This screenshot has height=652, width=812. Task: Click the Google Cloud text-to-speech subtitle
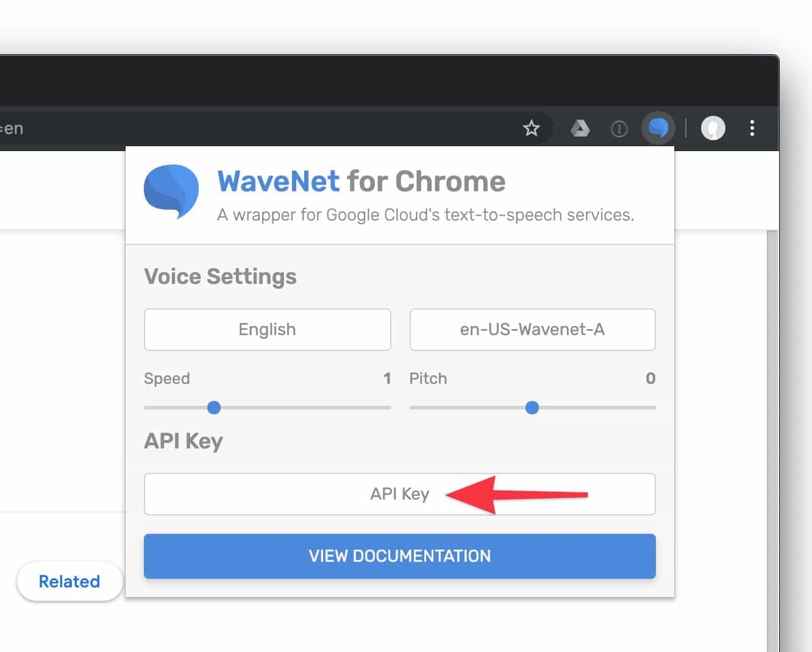[426, 215]
